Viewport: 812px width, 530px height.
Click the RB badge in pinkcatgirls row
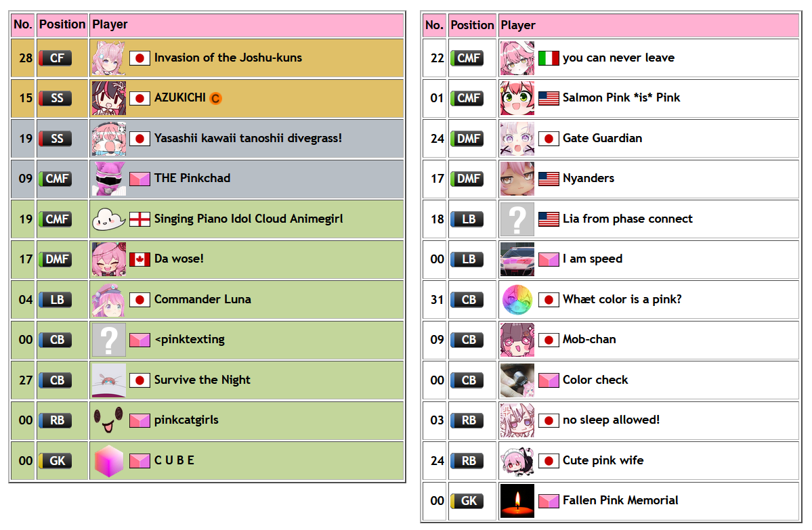[x=56, y=420]
